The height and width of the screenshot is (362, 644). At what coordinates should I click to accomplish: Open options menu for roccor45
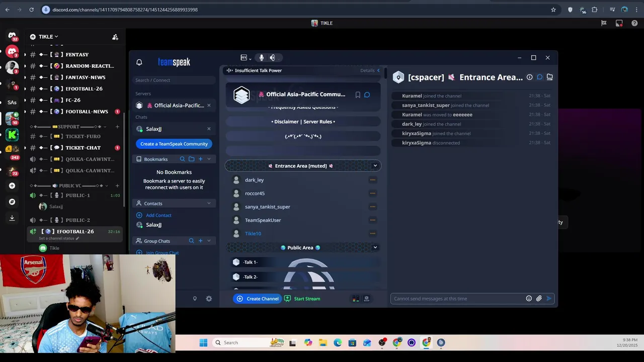[373, 193]
